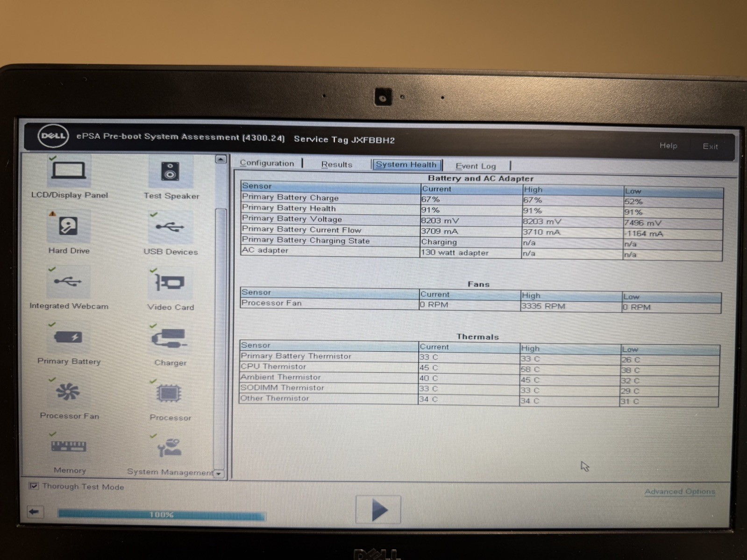Select the Processor Fan sensor row
The width and height of the screenshot is (747, 560).
(x=481, y=305)
